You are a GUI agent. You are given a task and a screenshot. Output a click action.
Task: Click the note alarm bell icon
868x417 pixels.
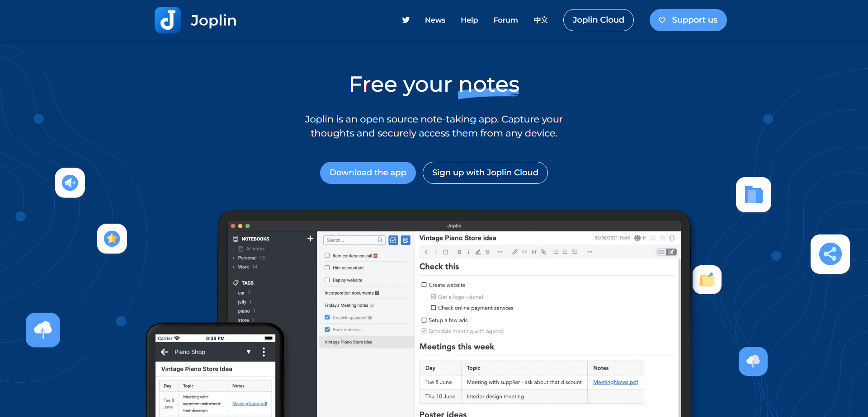(x=653, y=238)
